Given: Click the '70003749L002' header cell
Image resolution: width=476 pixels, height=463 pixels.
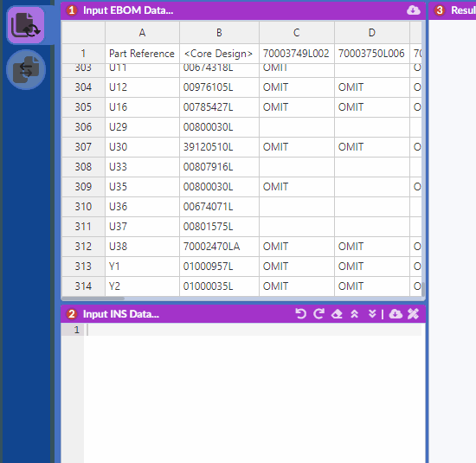Looking at the screenshot, I should click(x=297, y=54).
